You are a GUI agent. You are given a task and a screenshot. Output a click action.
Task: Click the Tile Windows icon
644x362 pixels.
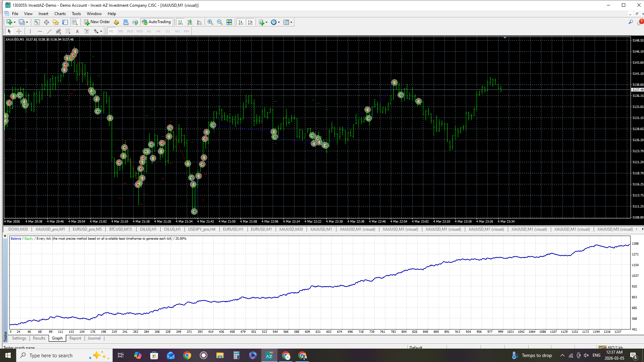(x=229, y=22)
